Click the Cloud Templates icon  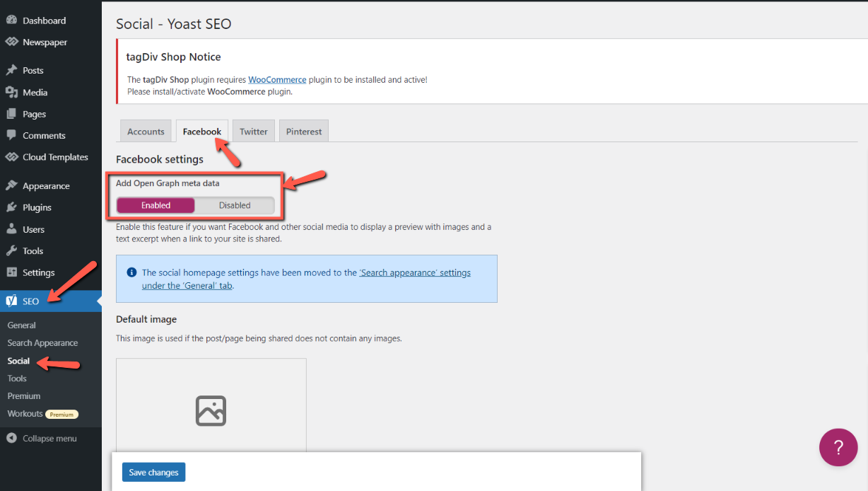(x=11, y=157)
